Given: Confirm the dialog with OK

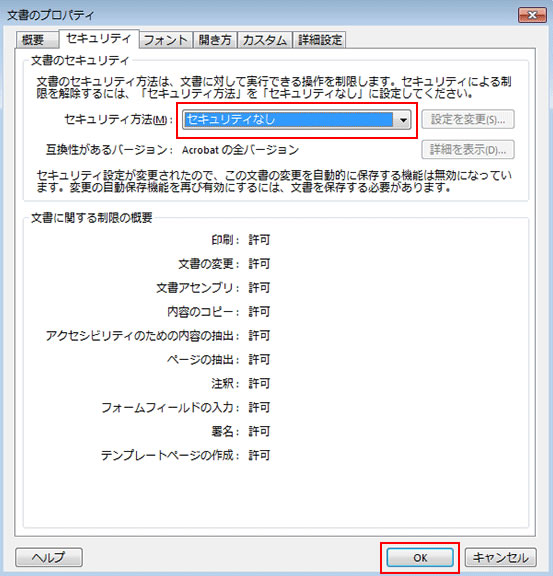Looking at the screenshot, I should click(x=420, y=558).
